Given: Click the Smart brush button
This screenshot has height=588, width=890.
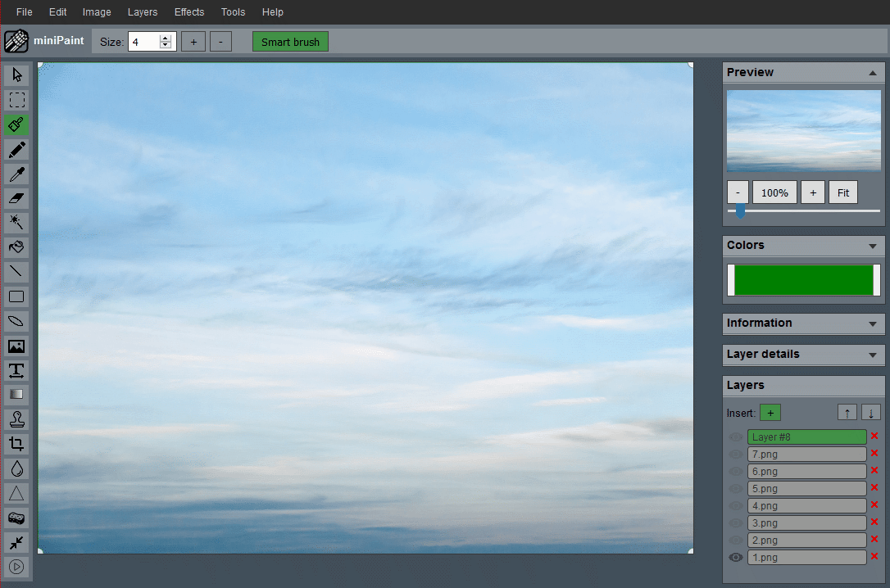Looking at the screenshot, I should tap(290, 41).
